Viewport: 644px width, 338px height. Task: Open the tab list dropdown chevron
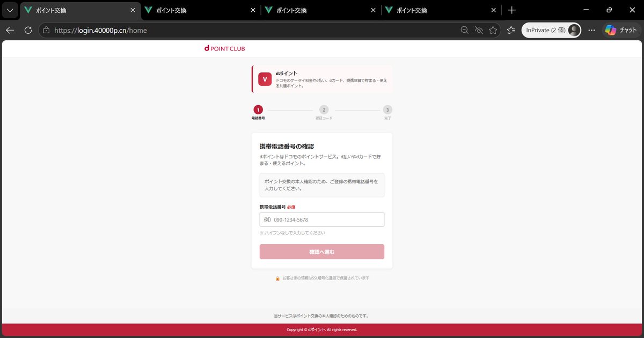click(x=10, y=10)
